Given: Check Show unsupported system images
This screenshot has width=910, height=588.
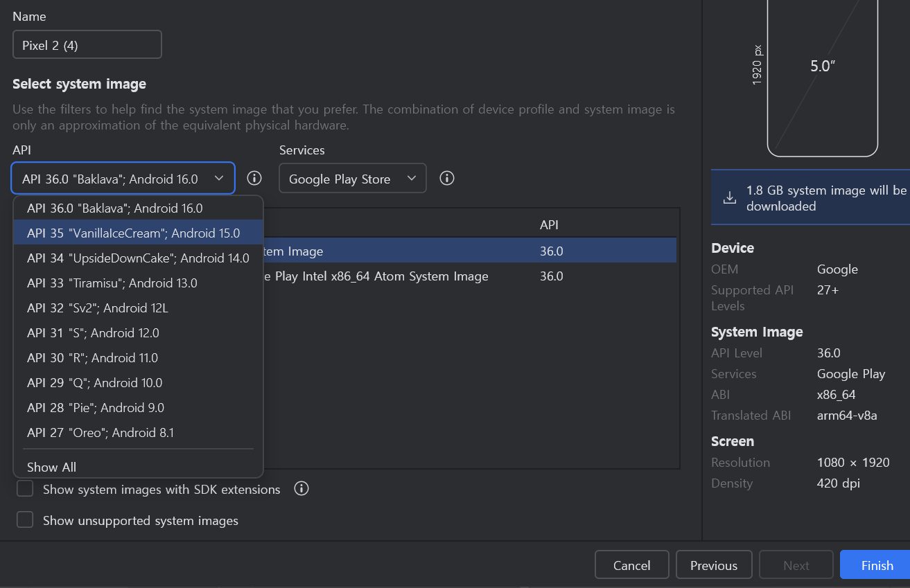Looking at the screenshot, I should 25,520.
